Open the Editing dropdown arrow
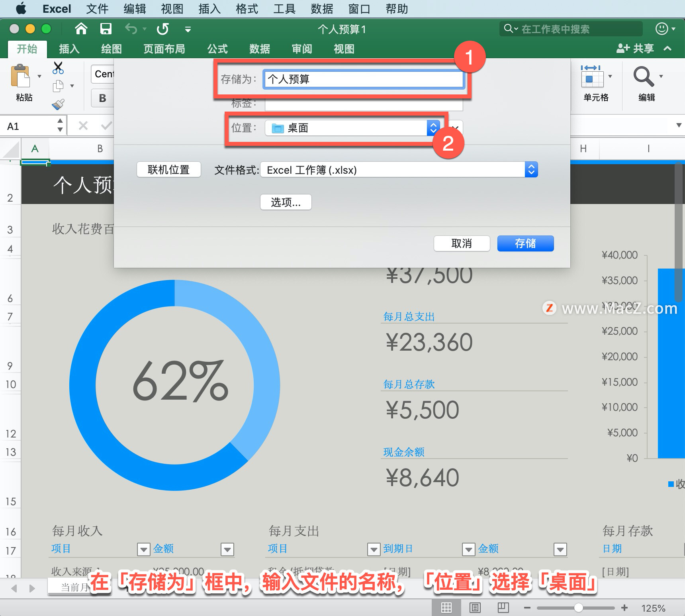The width and height of the screenshot is (685, 616). (x=661, y=76)
